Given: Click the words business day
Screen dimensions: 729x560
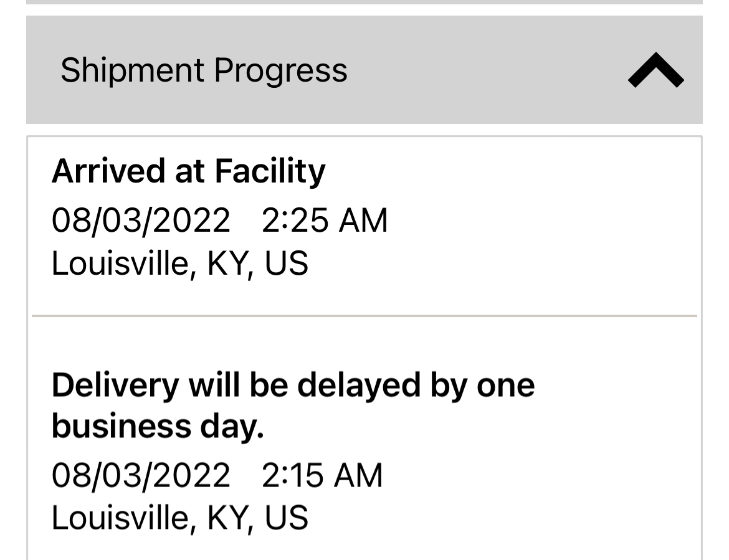Looking at the screenshot, I should pos(158,427).
